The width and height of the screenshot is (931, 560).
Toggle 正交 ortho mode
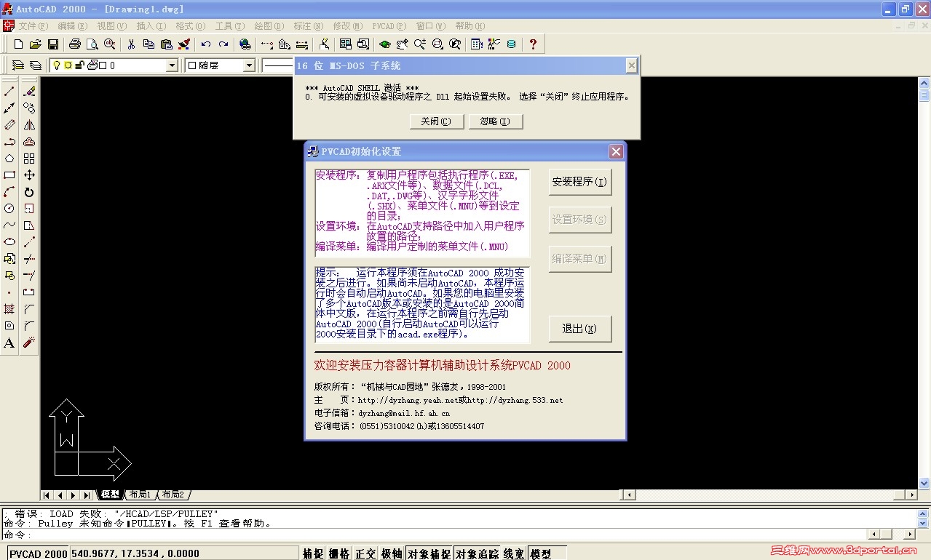(365, 554)
